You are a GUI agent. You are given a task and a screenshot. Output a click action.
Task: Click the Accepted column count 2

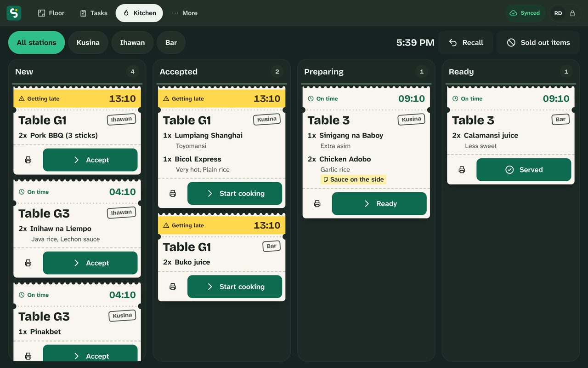click(277, 72)
